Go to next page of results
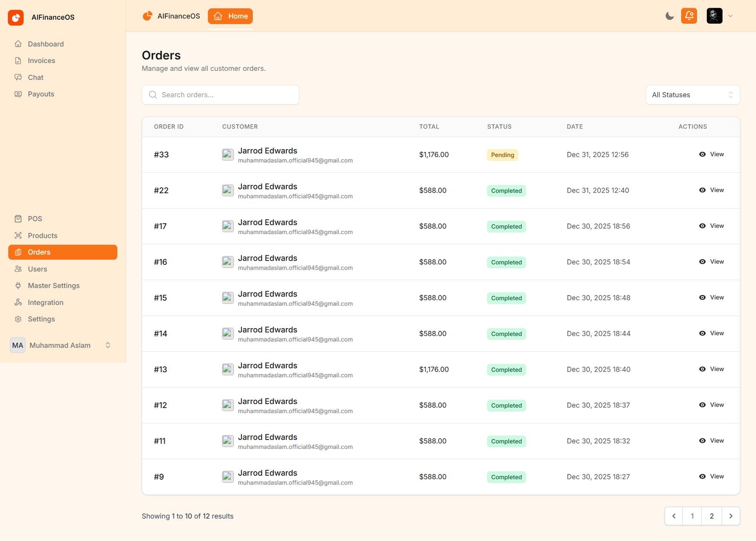Image resolution: width=756 pixels, height=541 pixels. click(730, 516)
